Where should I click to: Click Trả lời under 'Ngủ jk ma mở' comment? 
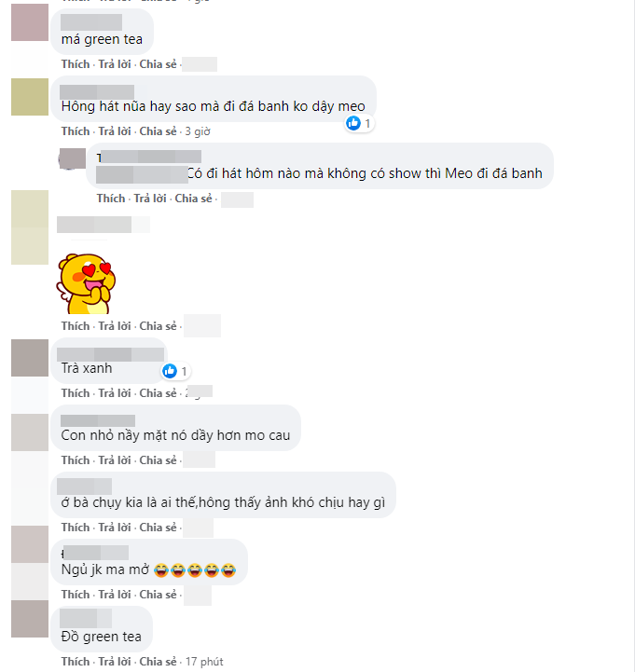click(x=115, y=595)
